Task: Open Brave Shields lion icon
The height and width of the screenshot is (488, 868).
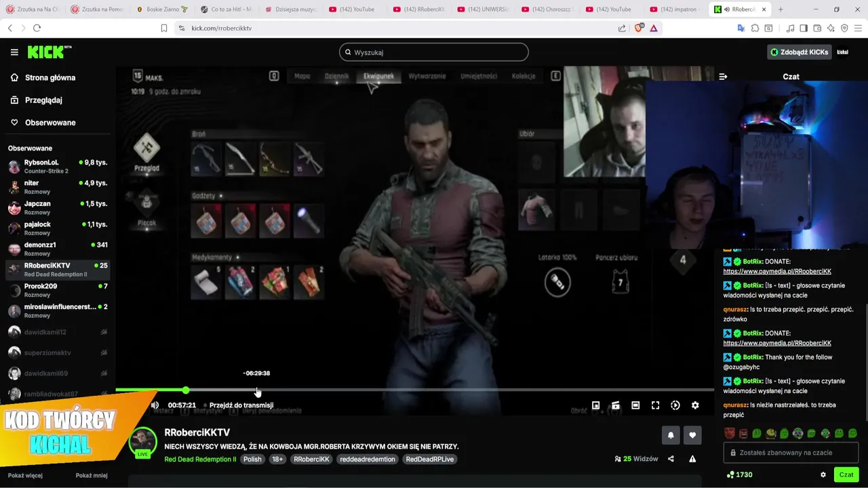Action: (x=638, y=28)
